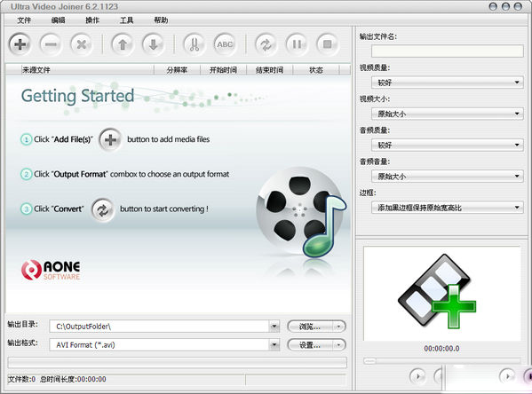Click the Add File(s) icon in Getting Started
Viewport: 532px width, 394px height.
pos(110,139)
